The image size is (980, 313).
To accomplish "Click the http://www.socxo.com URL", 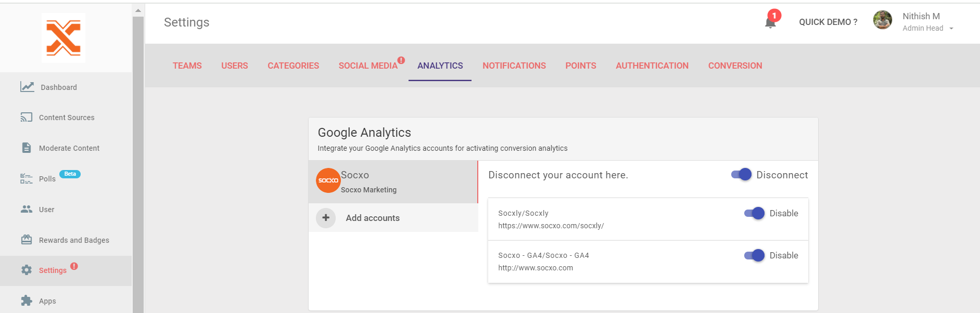I will pyautogui.click(x=536, y=268).
